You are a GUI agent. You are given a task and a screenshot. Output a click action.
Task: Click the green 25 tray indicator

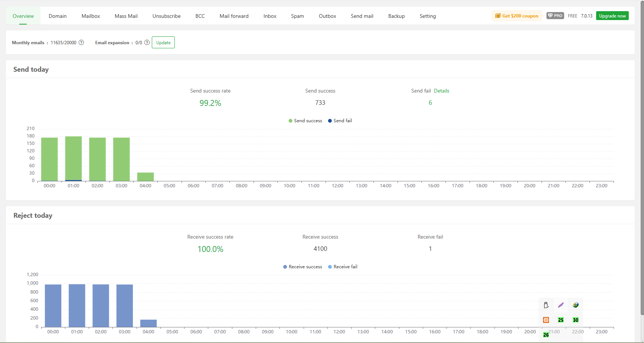[x=561, y=320]
